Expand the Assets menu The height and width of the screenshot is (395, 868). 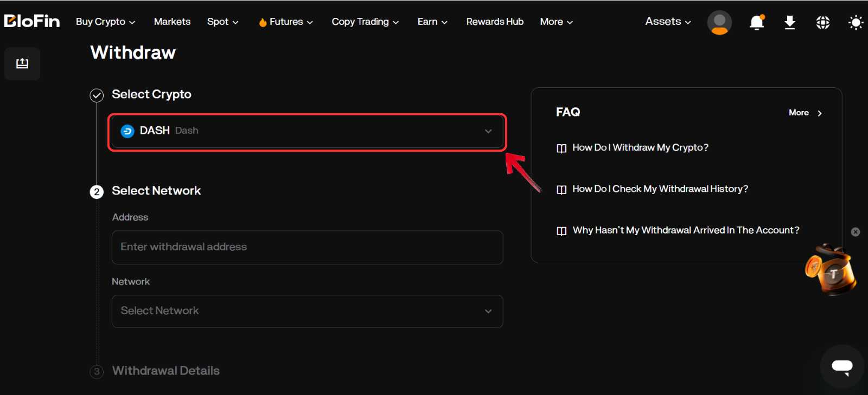pyautogui.click(x=667, y=22)
